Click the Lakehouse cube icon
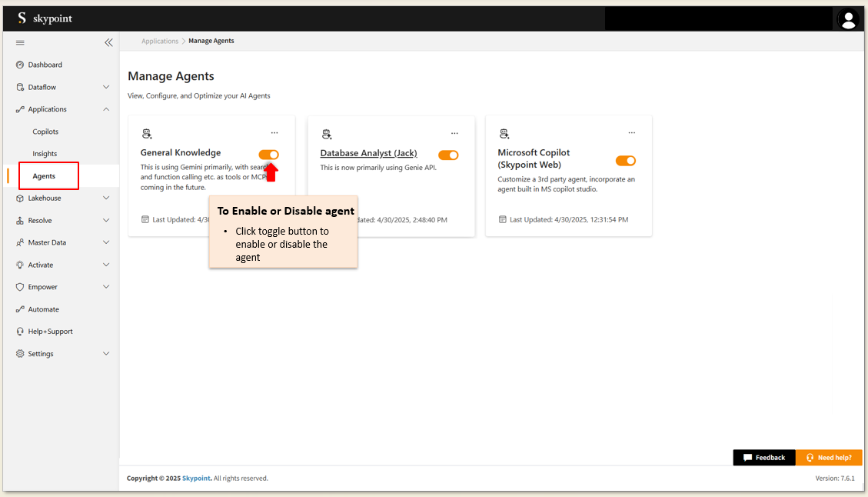 click(x=20, y=198)
